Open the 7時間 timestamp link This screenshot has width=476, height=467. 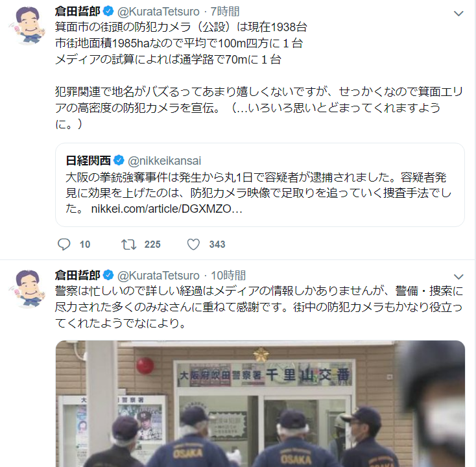coord(225,12)
